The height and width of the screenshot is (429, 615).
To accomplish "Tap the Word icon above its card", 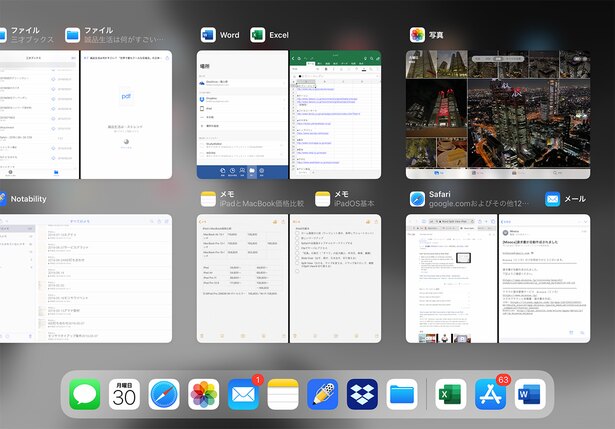I will tap(208, 35).
